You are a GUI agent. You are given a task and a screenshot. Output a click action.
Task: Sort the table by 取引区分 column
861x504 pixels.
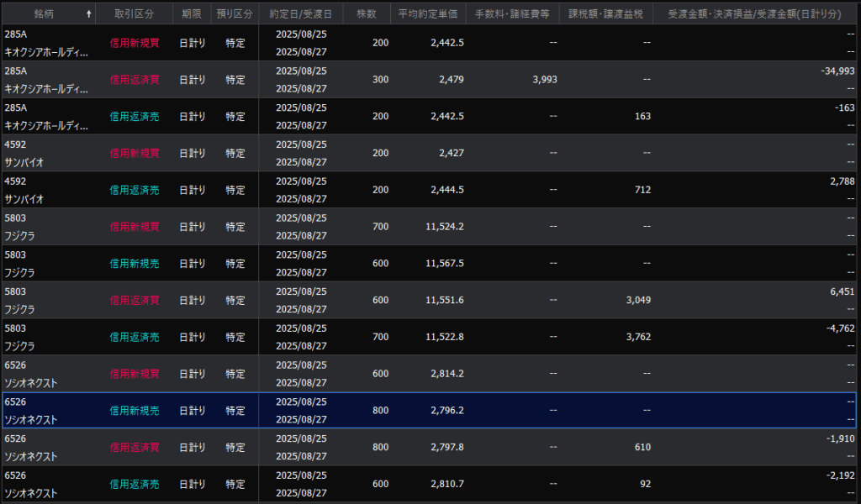134,14
